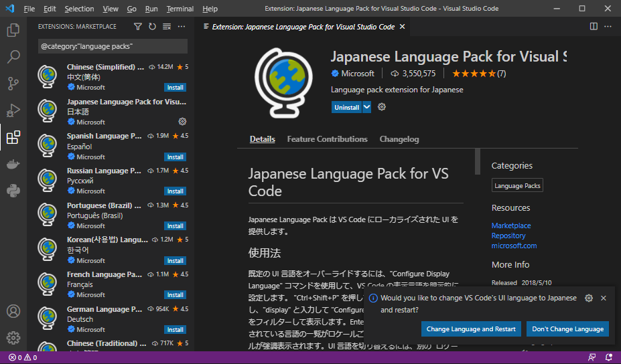This screenshot has height=364, width=621.
Task: Switch to the Changelog tab
Action: 399,139
